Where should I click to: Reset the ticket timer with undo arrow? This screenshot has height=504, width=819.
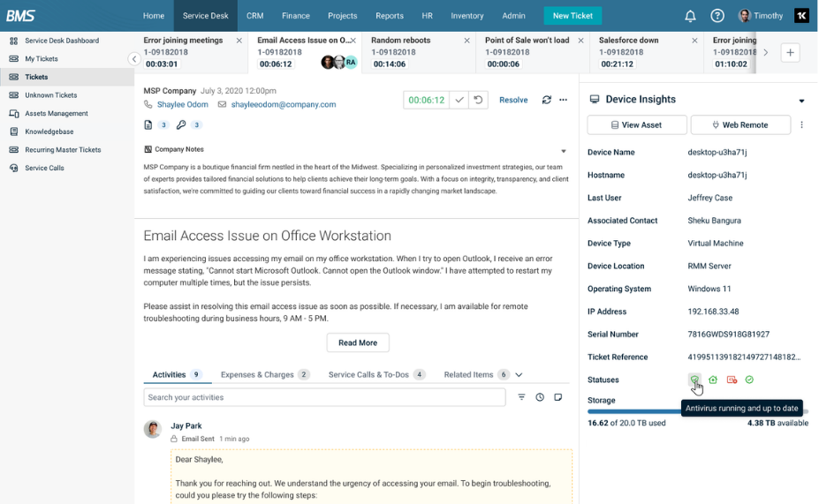[478, 100]
